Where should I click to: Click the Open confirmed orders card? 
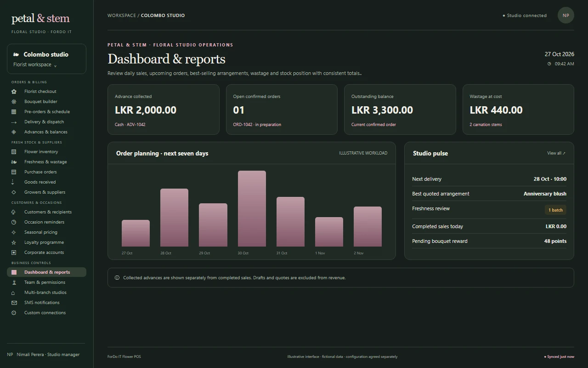coord(282,109)
